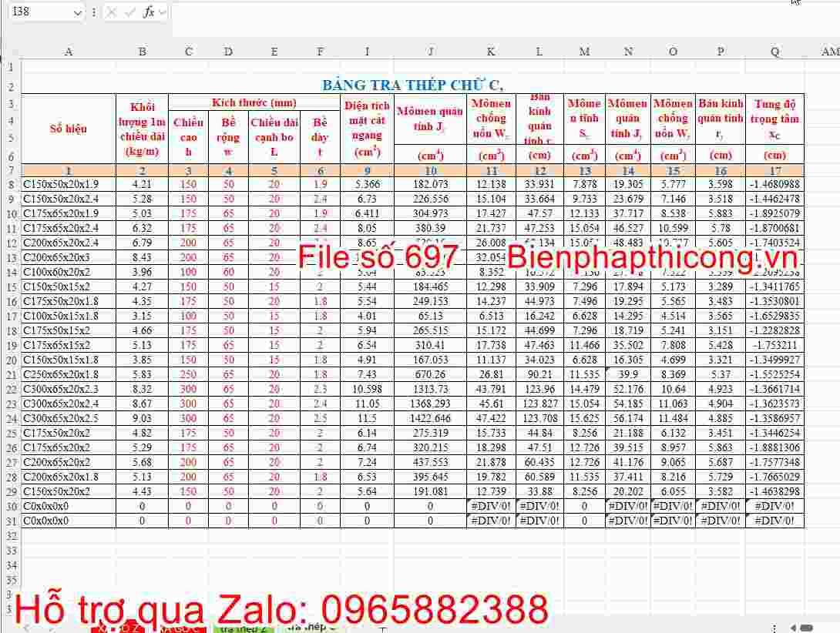Open the Name Box dropdown arrow
Viewport: 840px width, 633px height.
77,12
